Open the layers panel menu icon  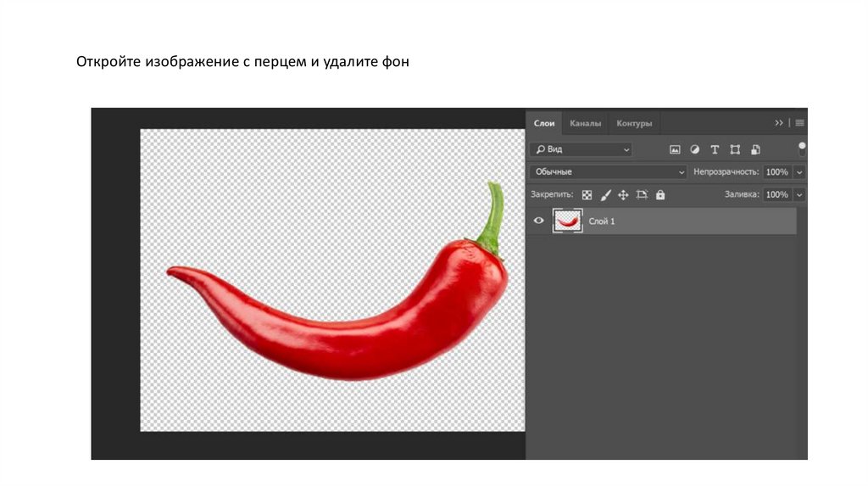click(x=799, y=123)
